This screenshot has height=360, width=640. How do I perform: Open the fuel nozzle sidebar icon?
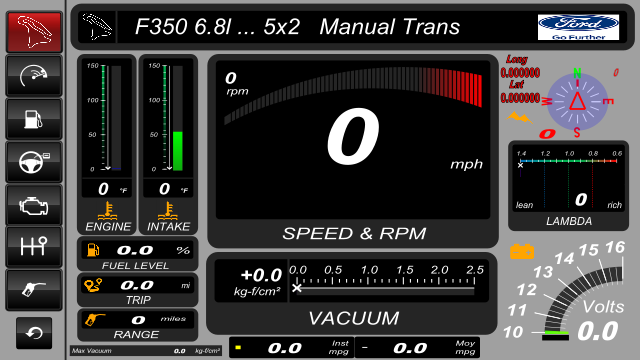click(x=34, y=290)
